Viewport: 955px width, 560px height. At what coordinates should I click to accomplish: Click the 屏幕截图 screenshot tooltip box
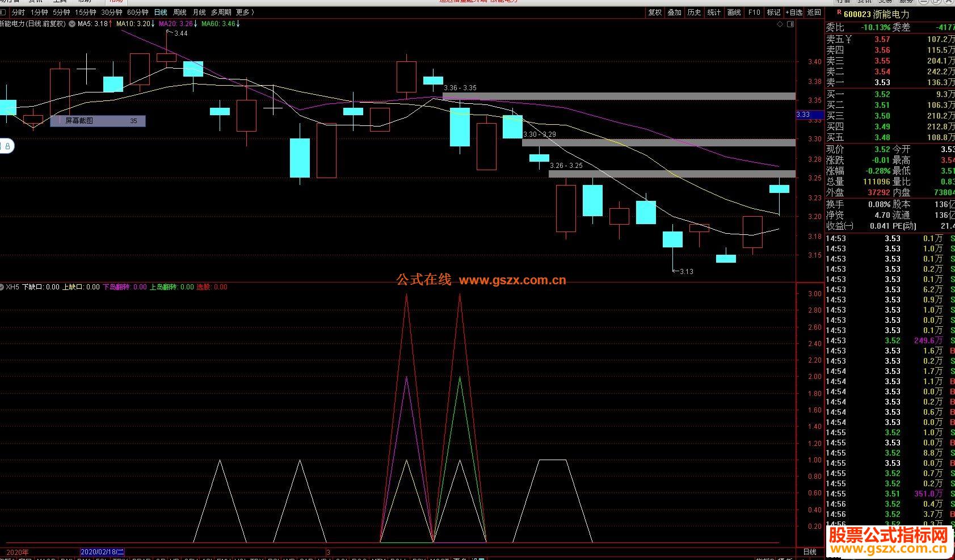click(98, 121)
